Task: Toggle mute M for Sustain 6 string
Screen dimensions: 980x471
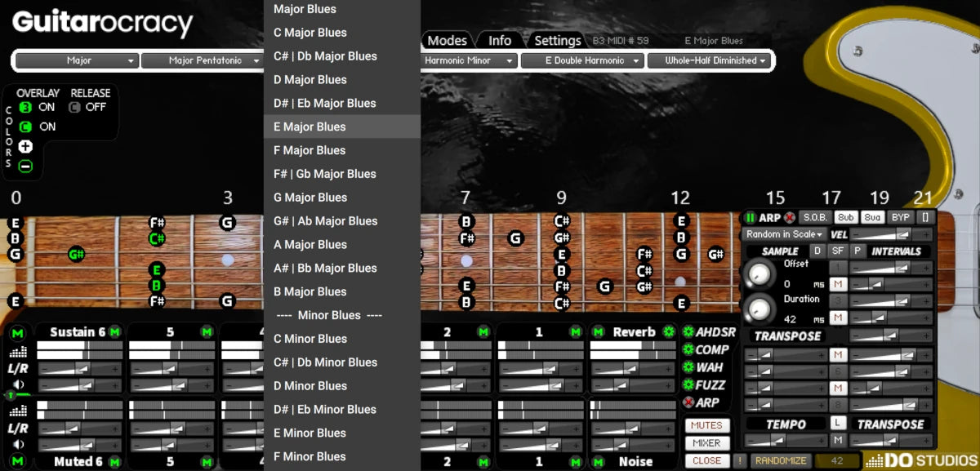Action: tap(115, 331)
